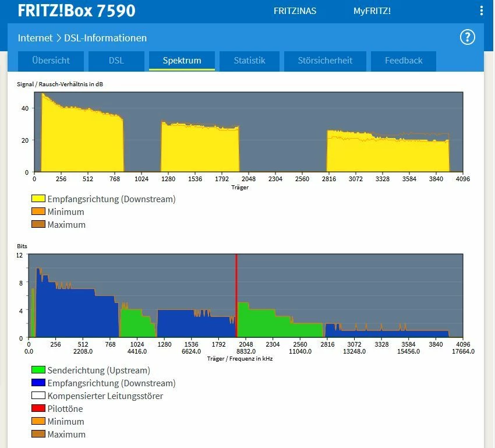Open the FRITZ!NAS link
This screenshot has height=448, width=495.
coord(295,11)
